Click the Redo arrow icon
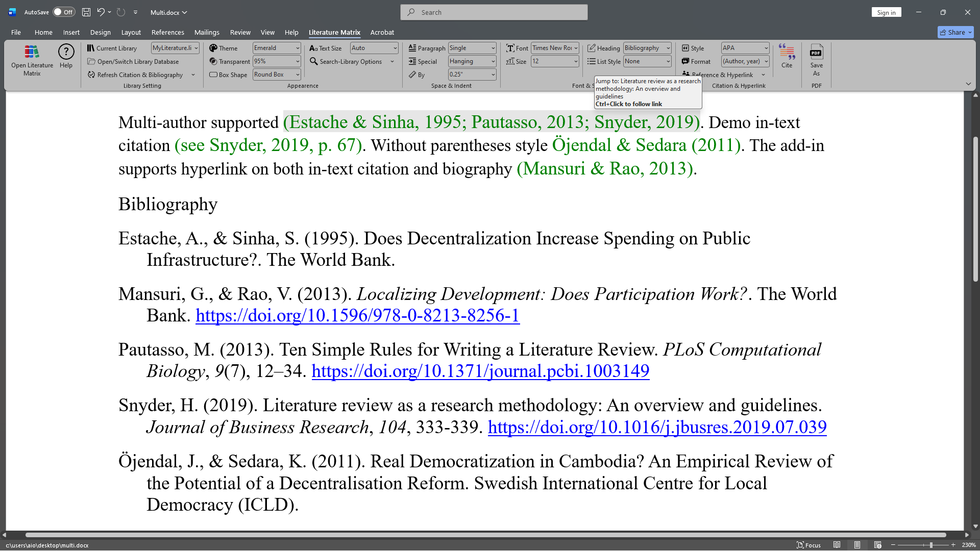 pos(120,12)
